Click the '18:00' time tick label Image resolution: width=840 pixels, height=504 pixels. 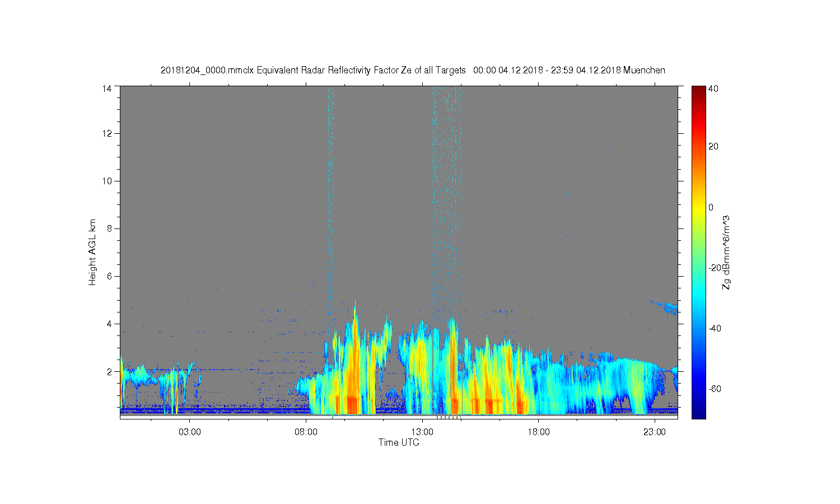click(x=539, y=432)
